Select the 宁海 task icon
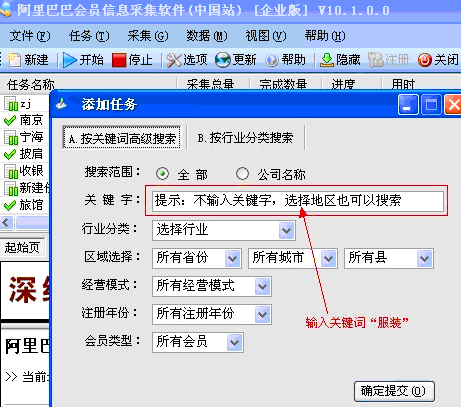 (11, 138)
